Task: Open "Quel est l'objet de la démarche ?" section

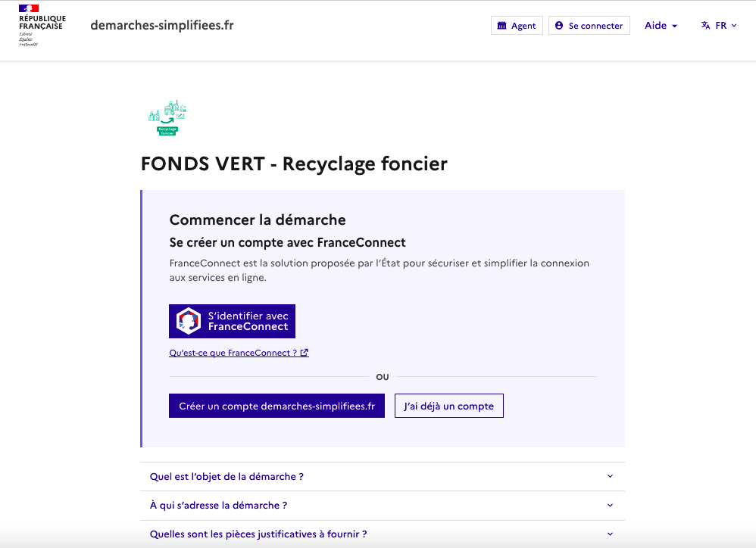Action: (226, 477)
